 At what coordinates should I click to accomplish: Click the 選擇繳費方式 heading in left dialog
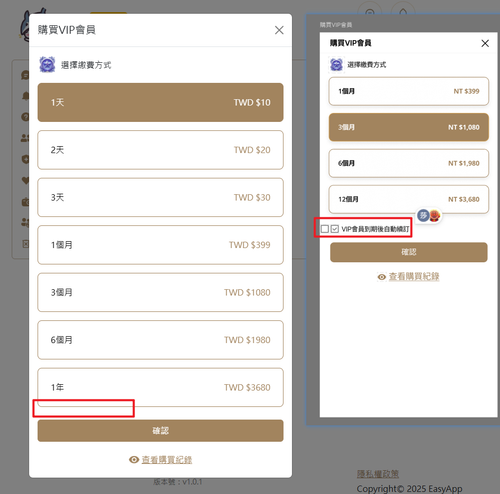(x=86, y=65)
